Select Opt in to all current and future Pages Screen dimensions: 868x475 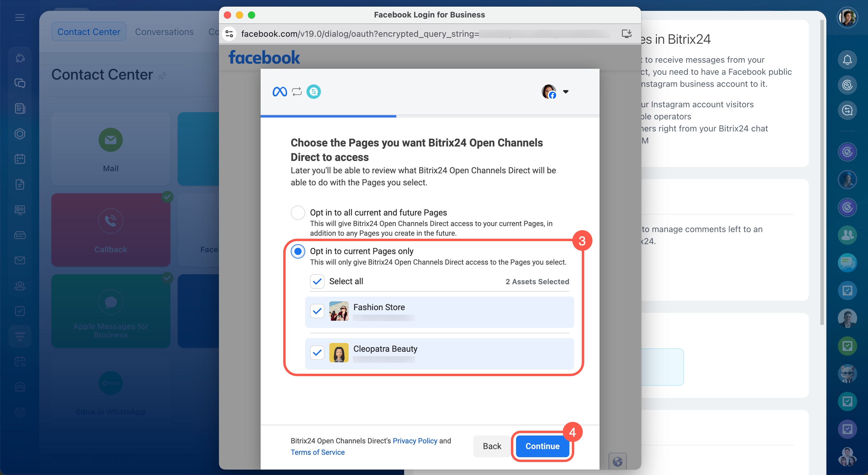pos(298,213)
